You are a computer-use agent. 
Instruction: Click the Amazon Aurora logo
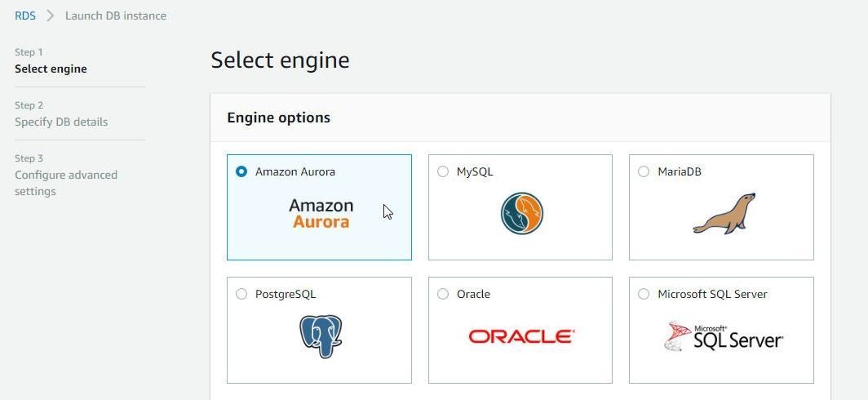(320, 214)
